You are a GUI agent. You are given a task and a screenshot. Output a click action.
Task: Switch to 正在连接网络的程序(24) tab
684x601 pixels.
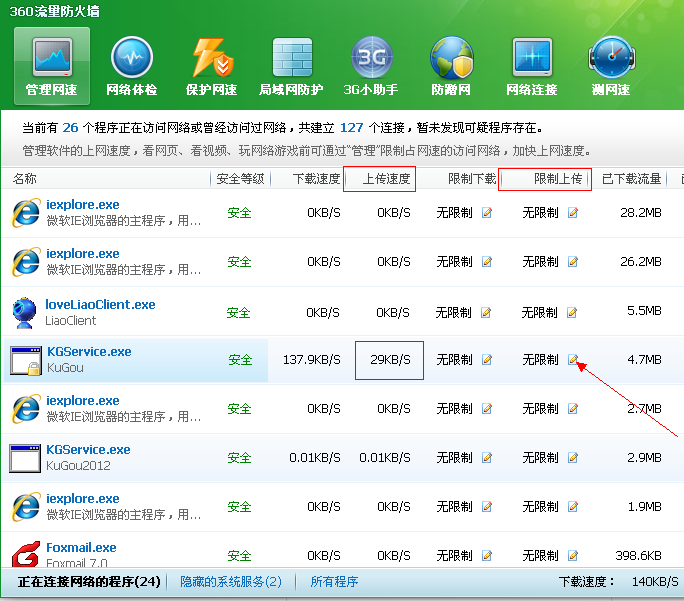(89, 581)
